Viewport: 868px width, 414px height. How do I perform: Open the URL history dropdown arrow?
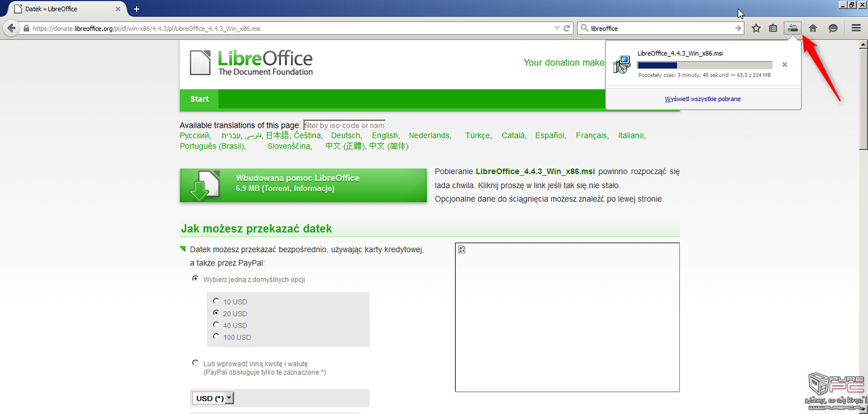click(557, 29)
